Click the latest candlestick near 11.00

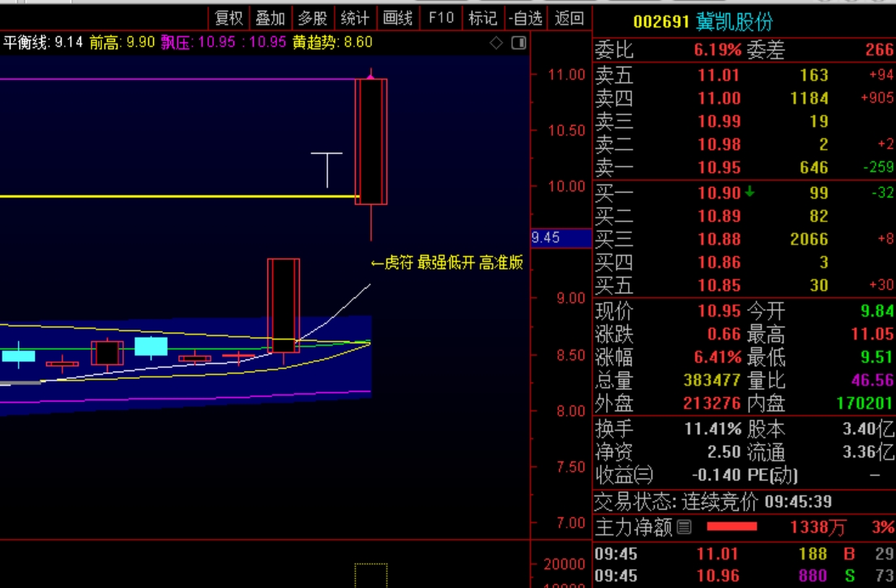coord(371,142)
